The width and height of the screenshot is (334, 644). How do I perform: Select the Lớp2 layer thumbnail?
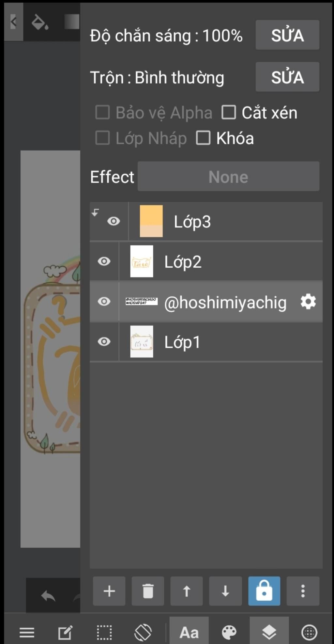[x=142, y=261]
